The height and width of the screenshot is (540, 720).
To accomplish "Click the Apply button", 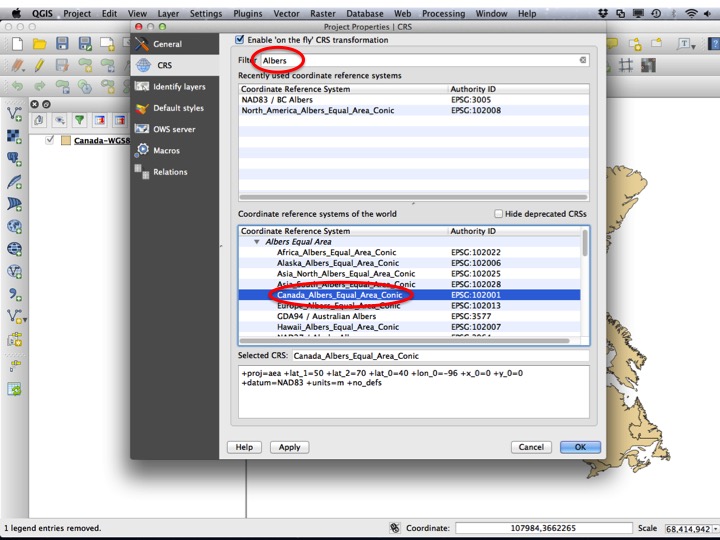I will [289, 447].
